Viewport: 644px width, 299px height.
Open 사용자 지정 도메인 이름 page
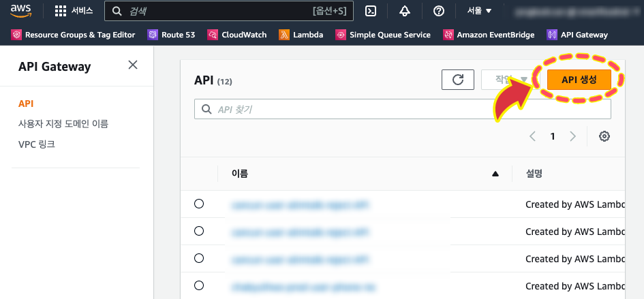pos(63,124)
